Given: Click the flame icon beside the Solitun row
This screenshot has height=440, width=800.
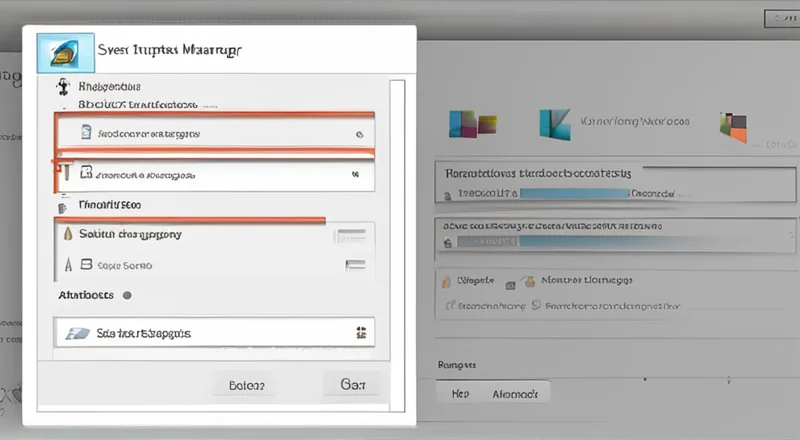Looking at the screenshot, I should pos(68,234).
